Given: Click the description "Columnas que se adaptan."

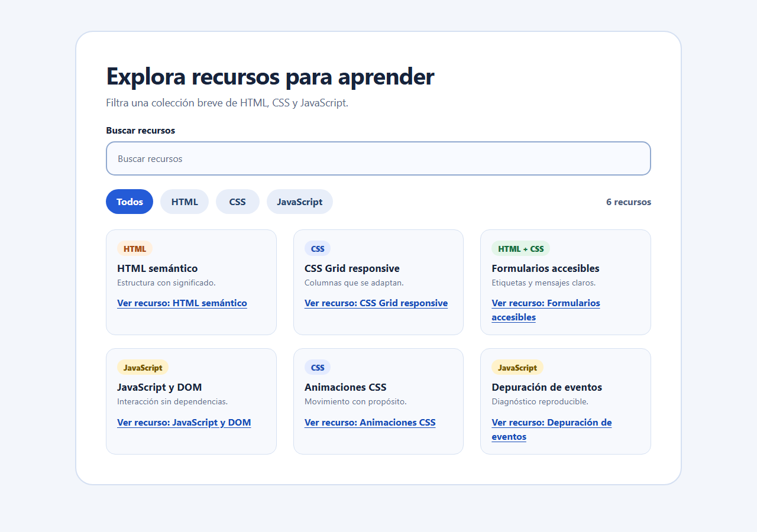Looking at the screenshot, I should (x=354, y=283).
